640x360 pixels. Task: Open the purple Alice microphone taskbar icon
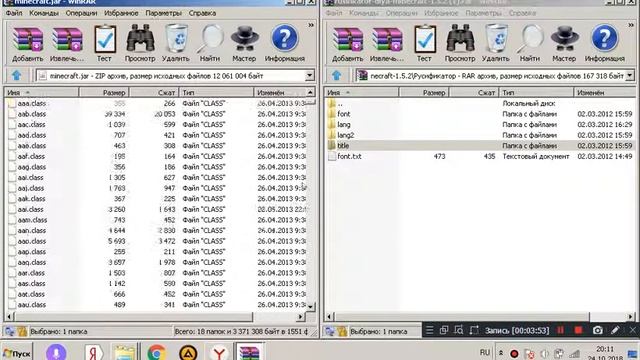56,352
